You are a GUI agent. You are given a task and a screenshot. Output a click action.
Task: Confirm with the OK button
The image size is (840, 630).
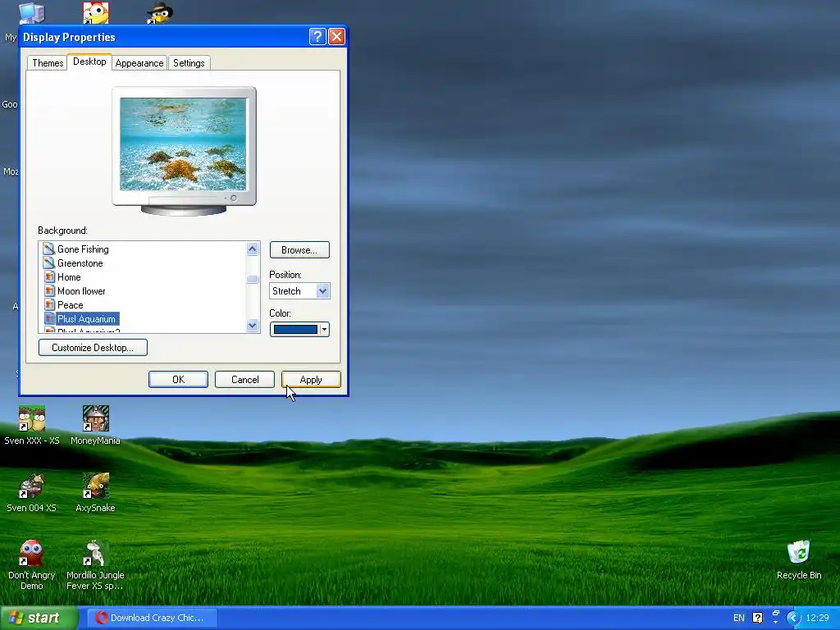point(178,379)
